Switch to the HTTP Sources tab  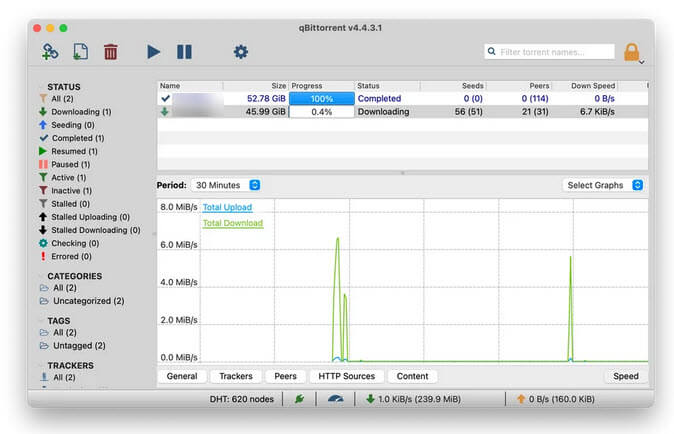tap(346, 376)
